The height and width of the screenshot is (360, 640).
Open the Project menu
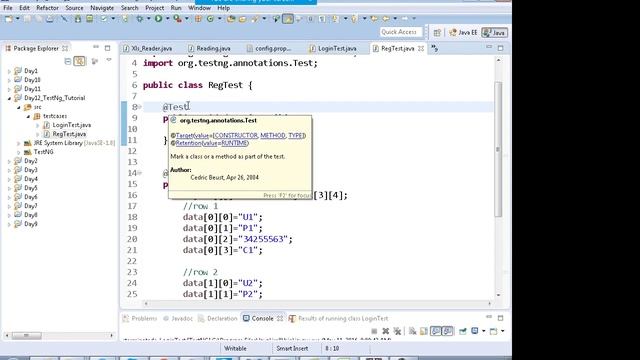point(155,8)
